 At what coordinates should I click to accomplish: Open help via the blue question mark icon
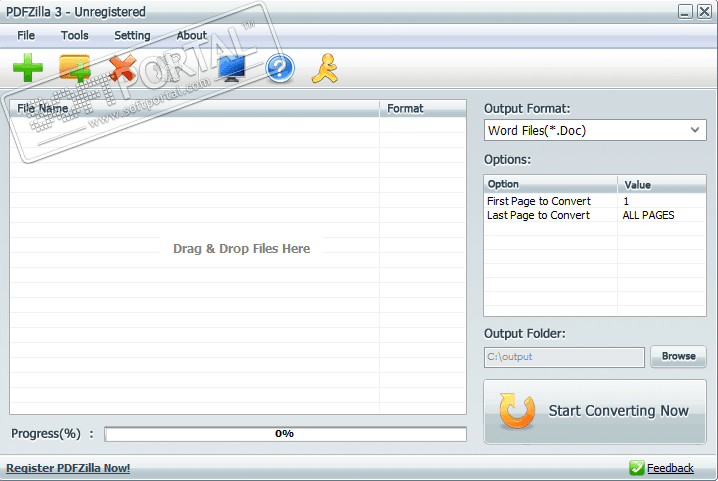click(280, 68)
